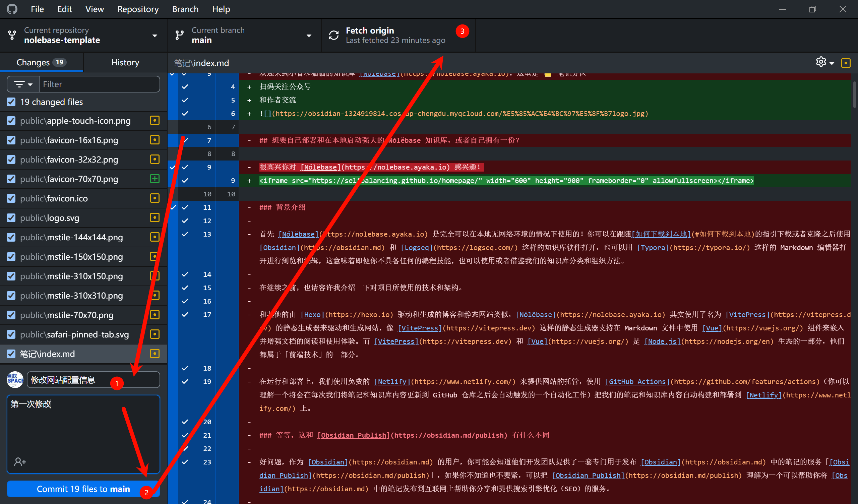The width and height of the screenshot is (858, 504).
Task: Click modified icon for 笔记\index.md
Action: click(x=155, y=354)
